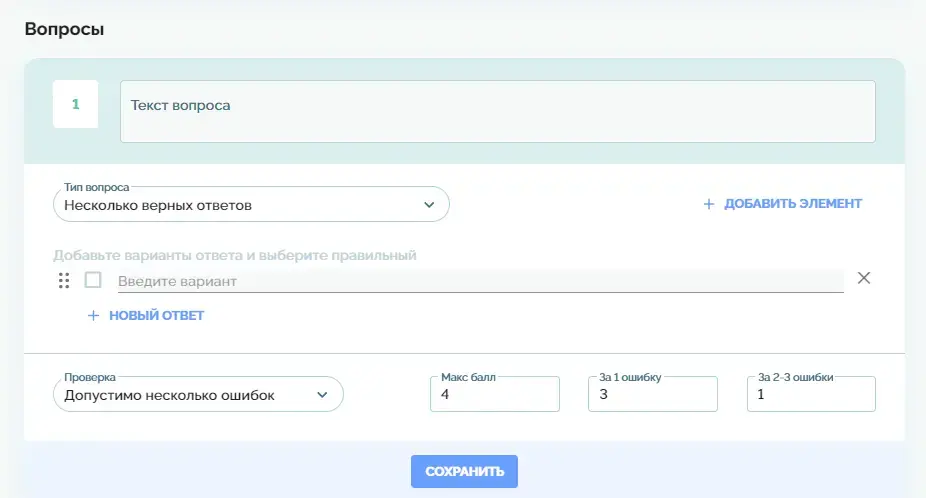This screenshot has width=926, height=498.
Task: Click the 'Вопросы' section heading
Action: pyautogui.click(x=65, y=29)
